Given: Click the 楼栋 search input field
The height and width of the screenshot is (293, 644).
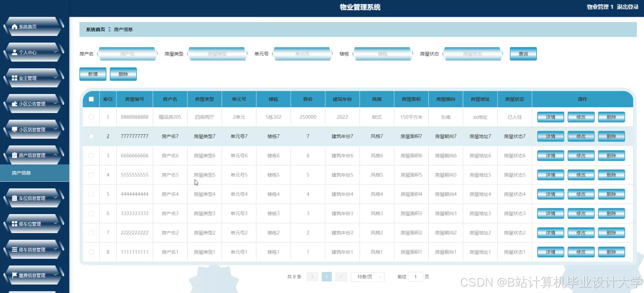Looking at the screenshot, I should [x=383, y=54].
